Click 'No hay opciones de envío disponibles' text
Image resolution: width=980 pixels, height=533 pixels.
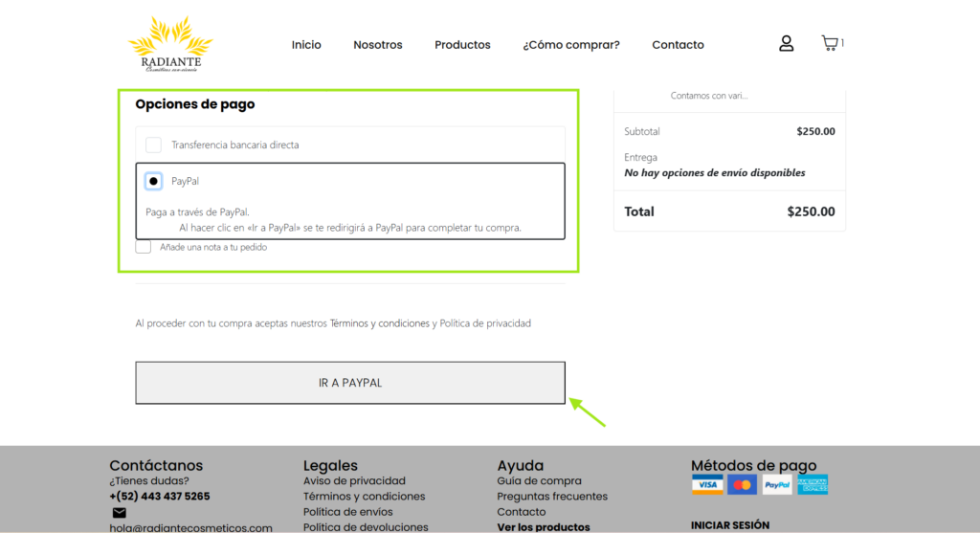click(x=715, y=172)
